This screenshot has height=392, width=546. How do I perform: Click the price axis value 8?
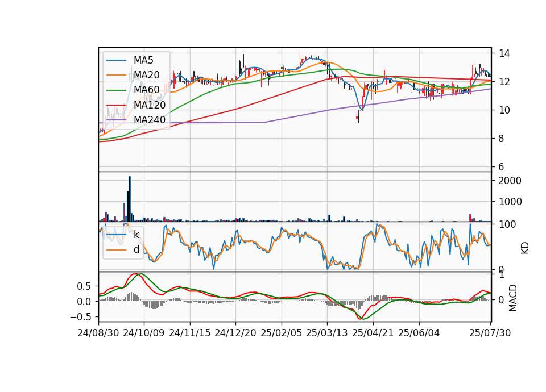(x=501, y=139)
